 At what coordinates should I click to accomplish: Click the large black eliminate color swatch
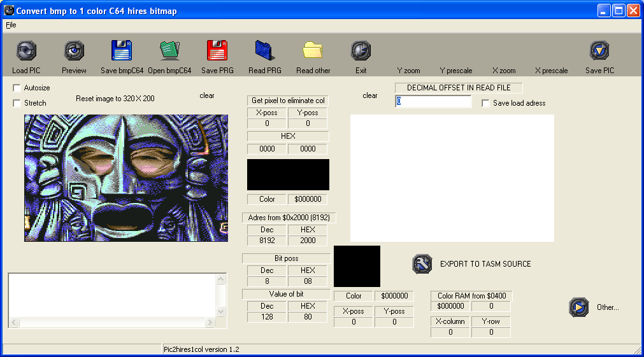tap(288, 175)
